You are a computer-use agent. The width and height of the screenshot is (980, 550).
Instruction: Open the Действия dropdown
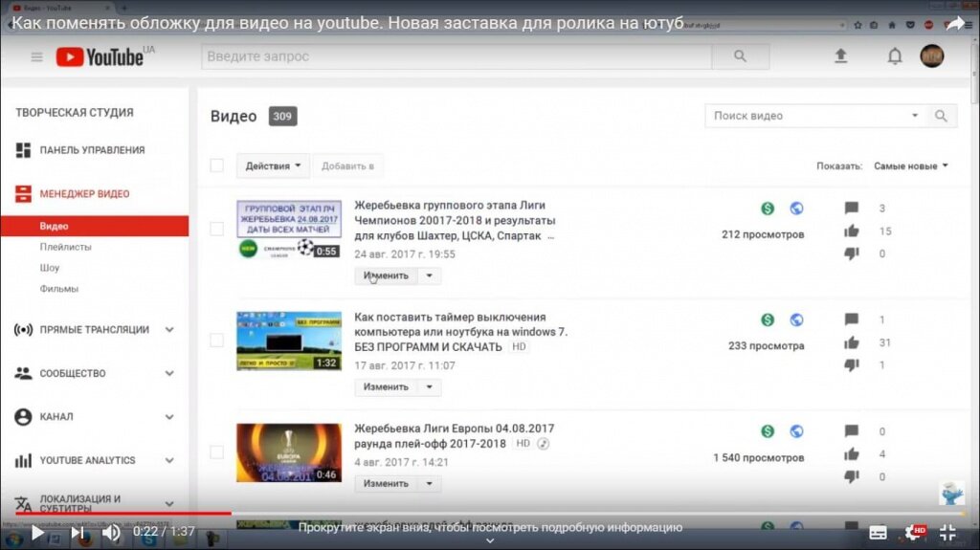click(x=273, y=165)
